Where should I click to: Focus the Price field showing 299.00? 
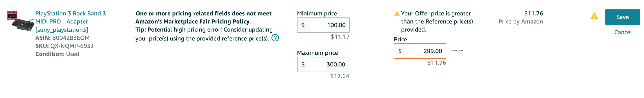tap(426, 51)
